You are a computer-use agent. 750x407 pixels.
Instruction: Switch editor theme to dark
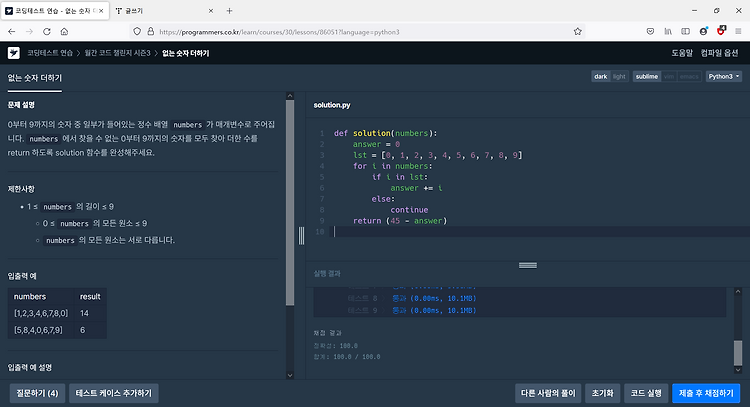(x=601, y=77)
